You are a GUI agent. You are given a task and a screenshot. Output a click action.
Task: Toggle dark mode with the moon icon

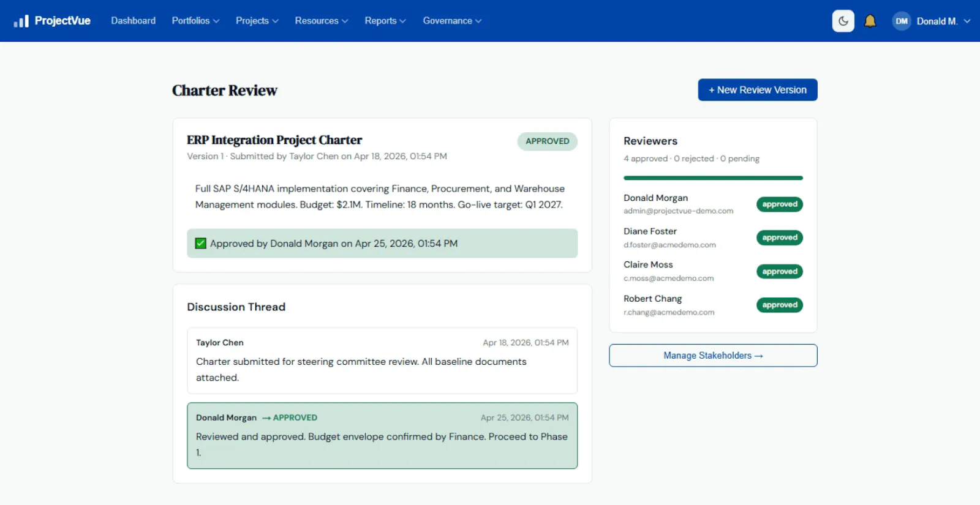pyautogui.click(x=843, y=21)
